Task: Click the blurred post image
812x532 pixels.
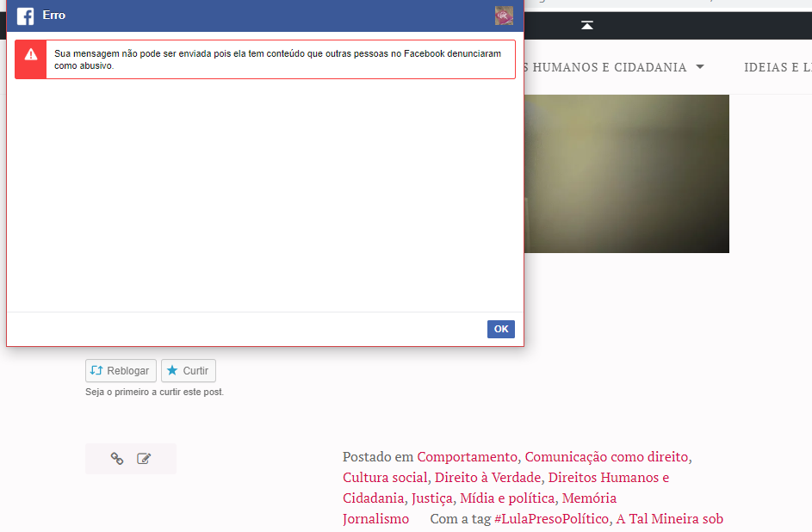Action: point(626,174)
